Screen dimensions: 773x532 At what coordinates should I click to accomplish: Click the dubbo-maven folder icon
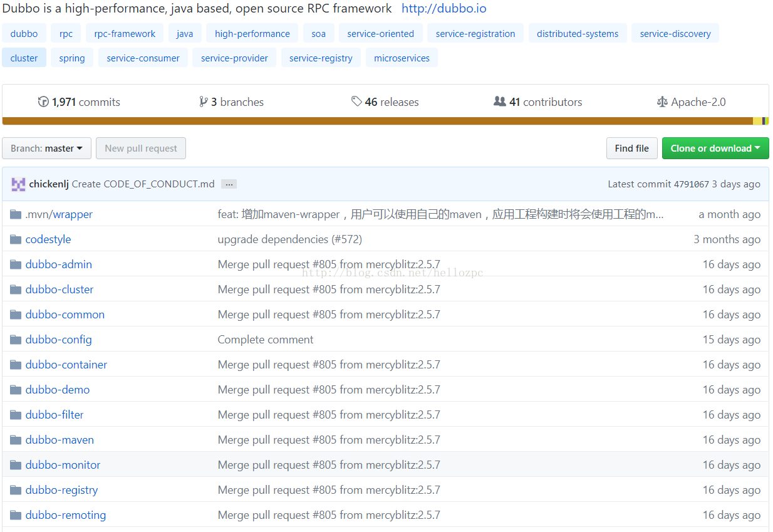16,440
